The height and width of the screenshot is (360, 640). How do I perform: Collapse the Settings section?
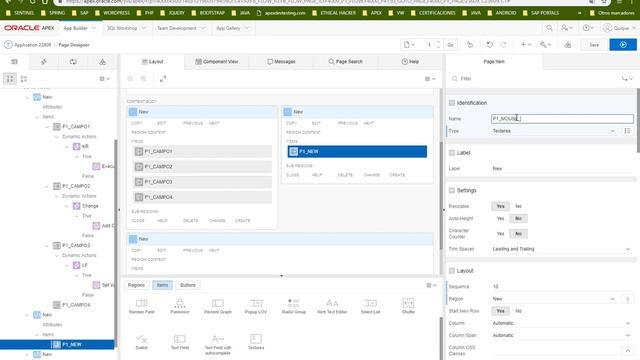click(x=452, y=190)
